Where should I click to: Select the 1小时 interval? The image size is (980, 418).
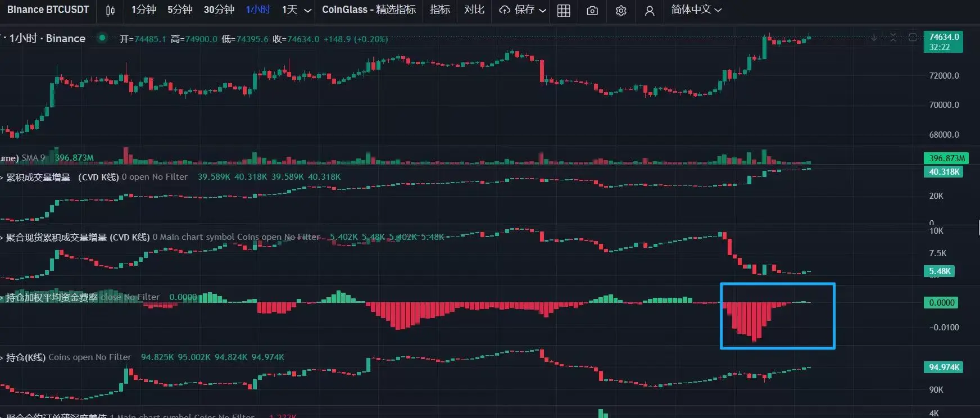coord(258,10)
